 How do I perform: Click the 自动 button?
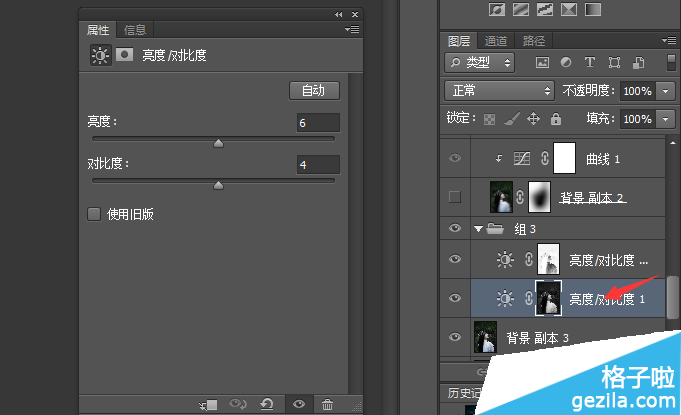[x=314, y=91]
